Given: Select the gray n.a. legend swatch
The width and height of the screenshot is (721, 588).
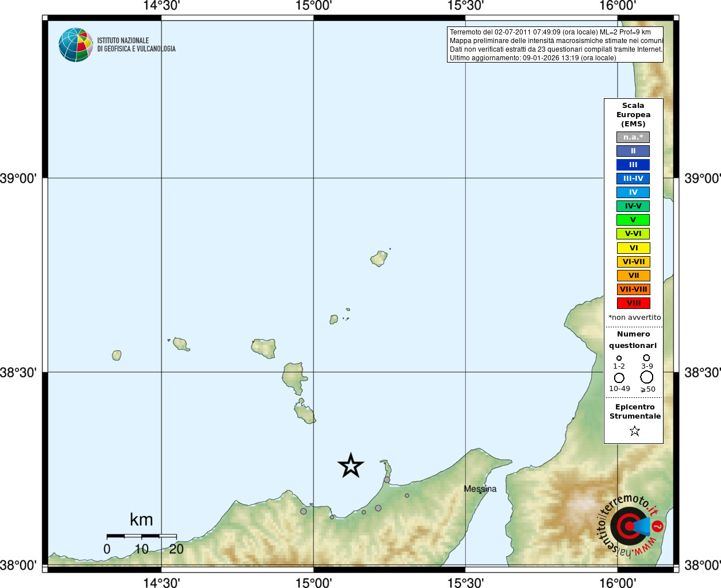Looking at the screenshot, I should point(633,137).
